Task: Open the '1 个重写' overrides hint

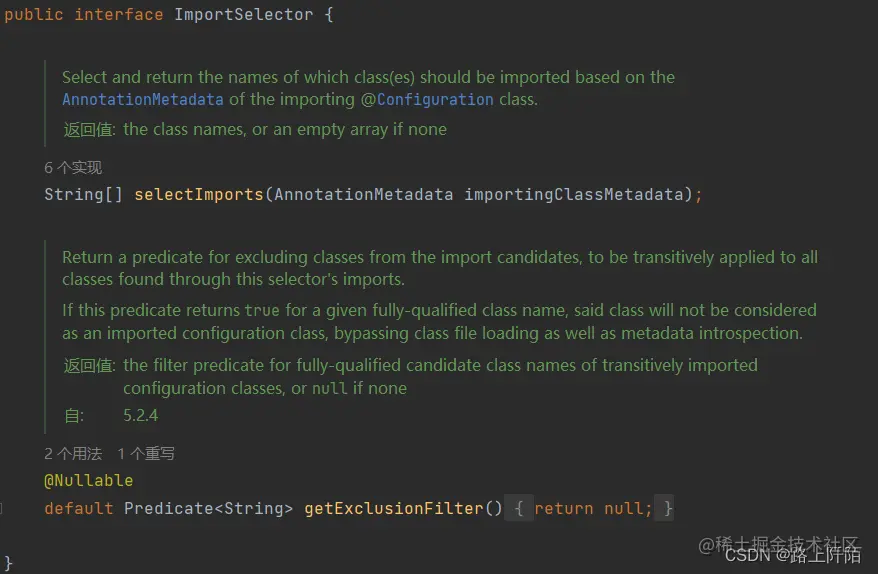Action: pos(146,453)
